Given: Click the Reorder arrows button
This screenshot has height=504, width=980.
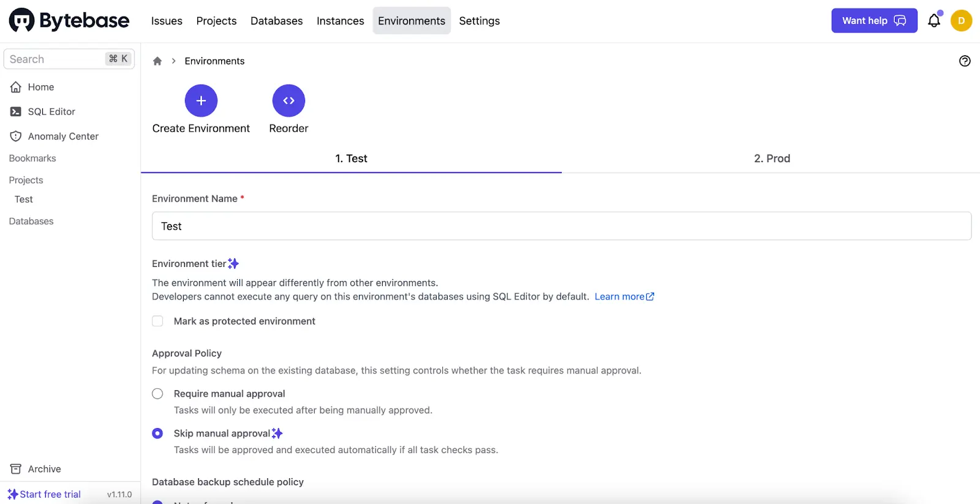Looking at the screenshot, I should [x=288, y=100].
